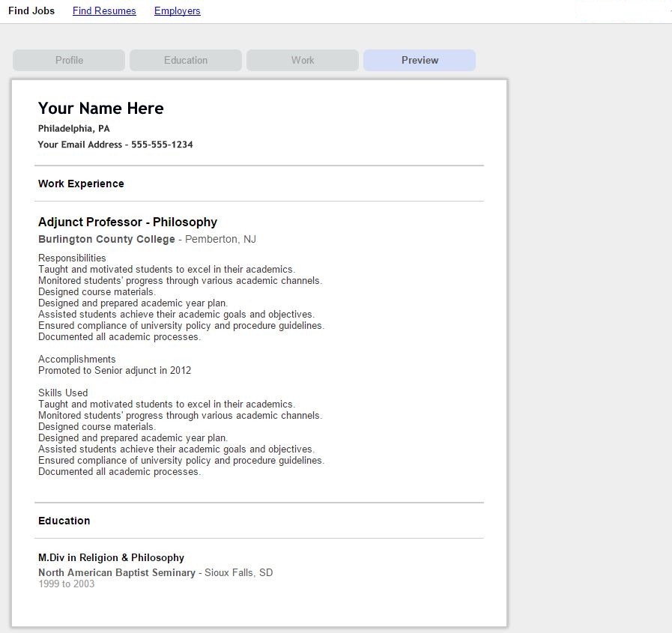
Task: Click the Education section heading in the resume
Action: (x=64, y=521)
